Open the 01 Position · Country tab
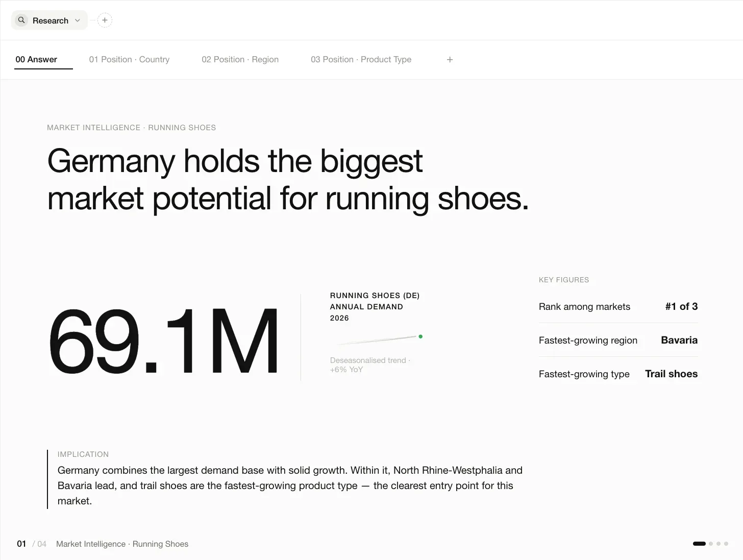The width and height of the screenshot is (743, 560). point(129,59)
